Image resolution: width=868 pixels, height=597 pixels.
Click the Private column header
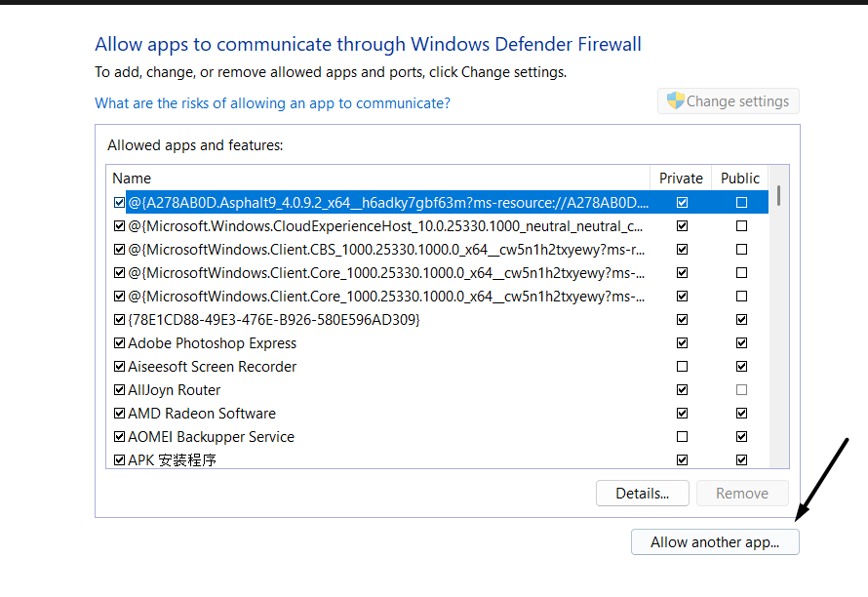[x=681, y=179]
